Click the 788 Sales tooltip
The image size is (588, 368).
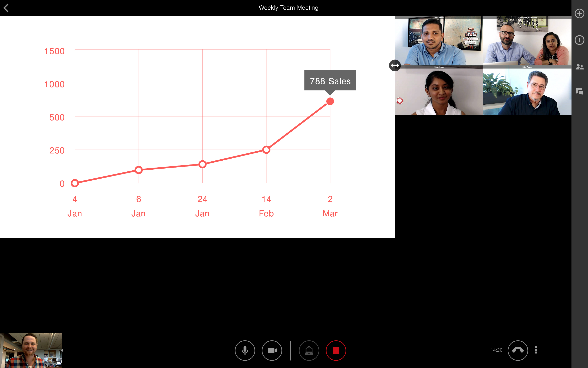tap(330, 81)
